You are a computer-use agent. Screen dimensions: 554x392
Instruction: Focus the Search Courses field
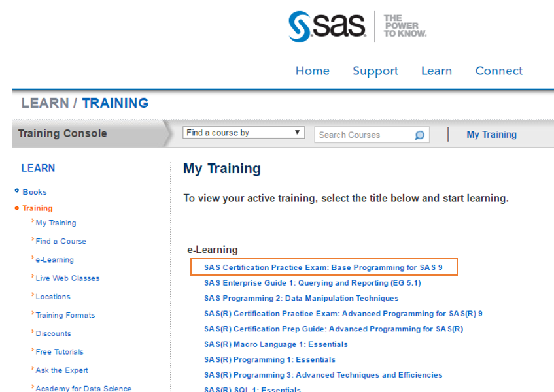tap(372, 135)
